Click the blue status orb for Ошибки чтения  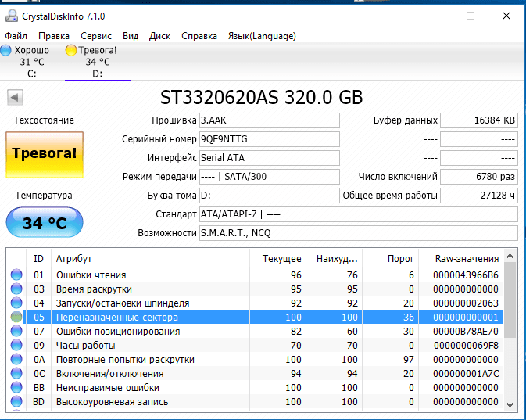click(x=16, y=275)
